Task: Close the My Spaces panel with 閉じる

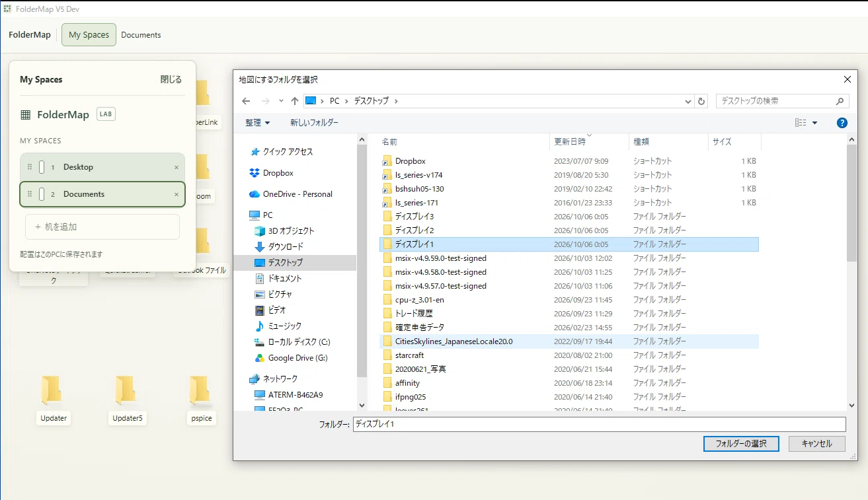Action: [x=171, y=79]
